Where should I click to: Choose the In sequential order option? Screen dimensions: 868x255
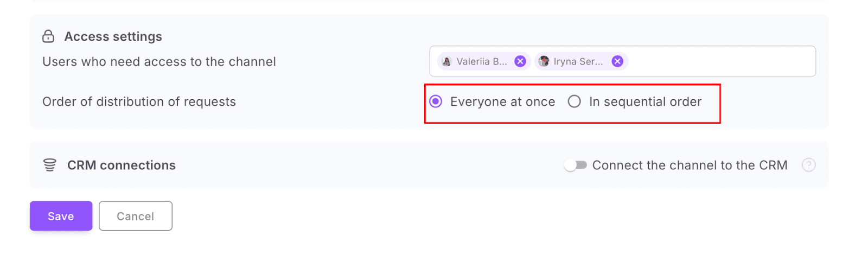pos(574,101)
